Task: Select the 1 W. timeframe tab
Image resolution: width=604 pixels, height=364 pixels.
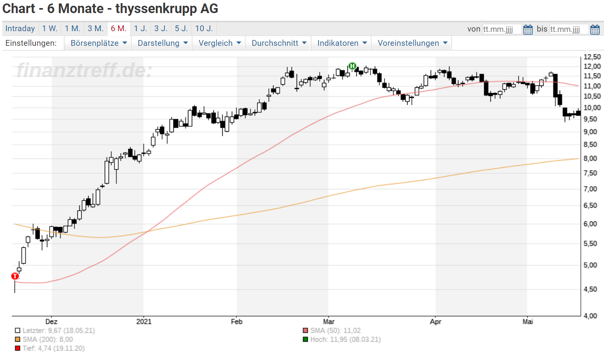Action: pyautogui.click(x=50, y=28)
